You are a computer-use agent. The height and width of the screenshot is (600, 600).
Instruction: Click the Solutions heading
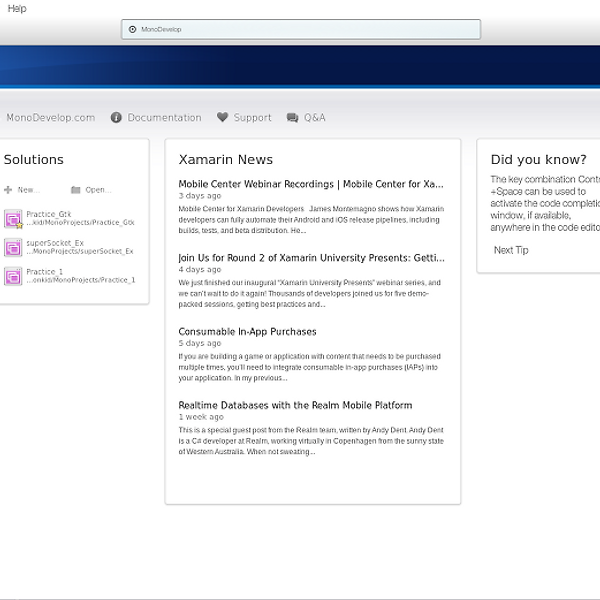pos(34,160)
